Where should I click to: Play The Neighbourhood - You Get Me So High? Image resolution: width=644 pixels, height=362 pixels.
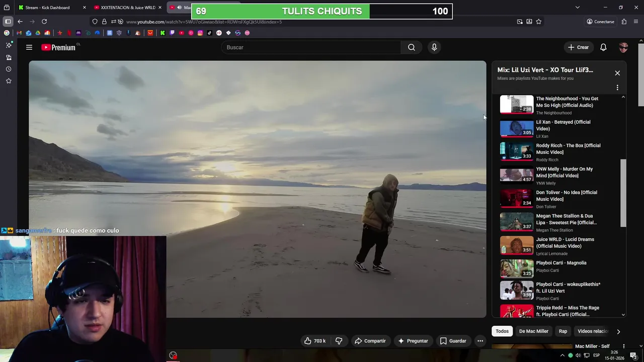pos(550,105)
